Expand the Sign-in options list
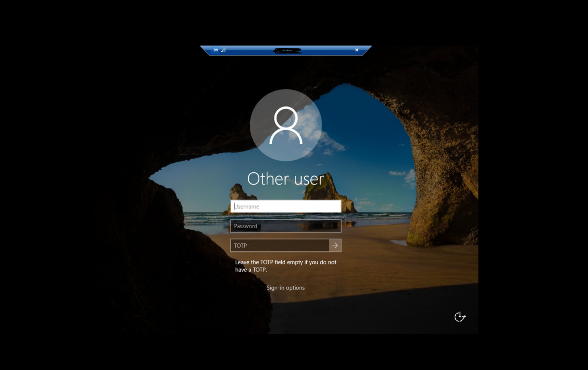588x370 pixels. tap(285, 288)
